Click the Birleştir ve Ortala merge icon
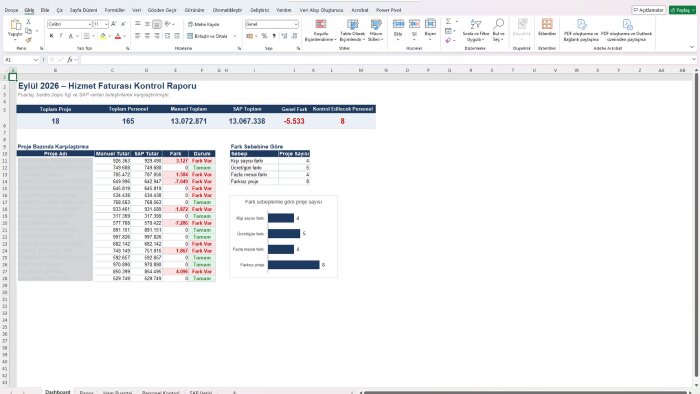Screen dimensions: 700x394 [190, 36]
